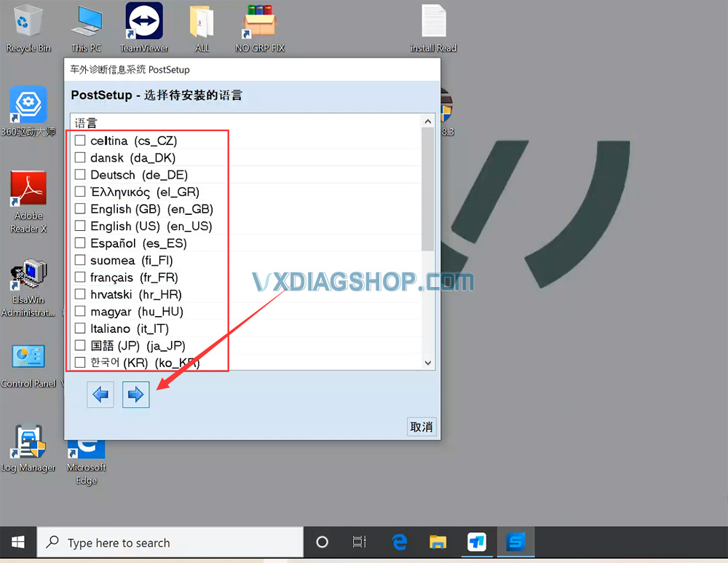Launch the 360 driver utility icon

[28, 106]
